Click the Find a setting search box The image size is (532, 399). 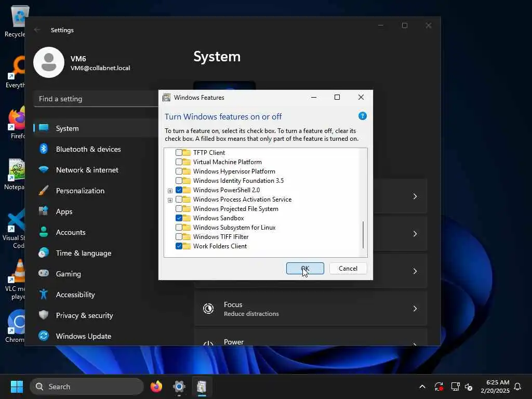click(x=96, y=99)
